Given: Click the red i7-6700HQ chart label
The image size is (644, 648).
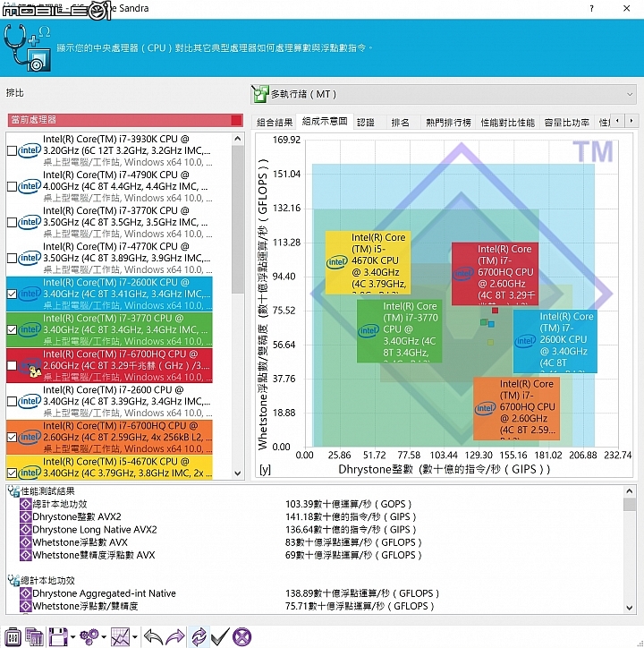Looking at the screenshot, I should [495, 274].
